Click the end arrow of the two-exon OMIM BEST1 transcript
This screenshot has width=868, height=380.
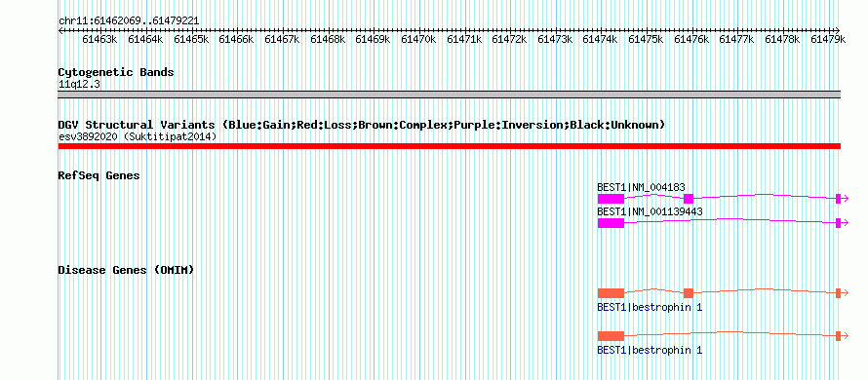click(842, 336)
